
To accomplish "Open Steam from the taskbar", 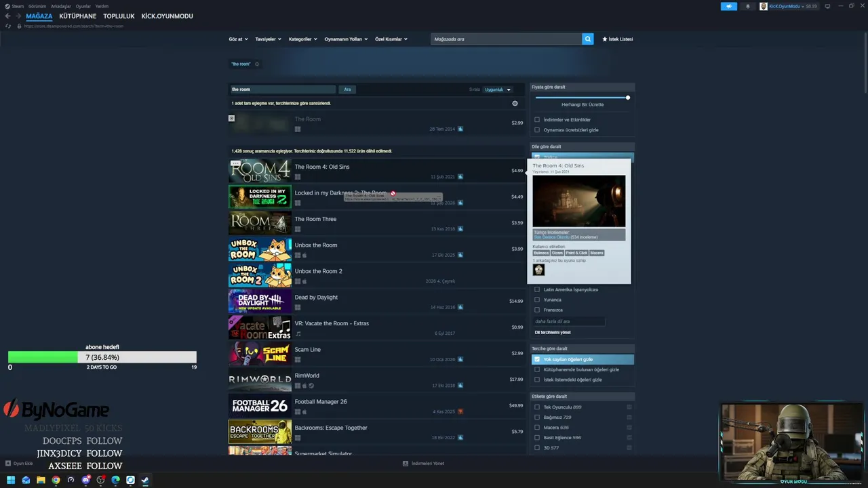I will [145, 480].
